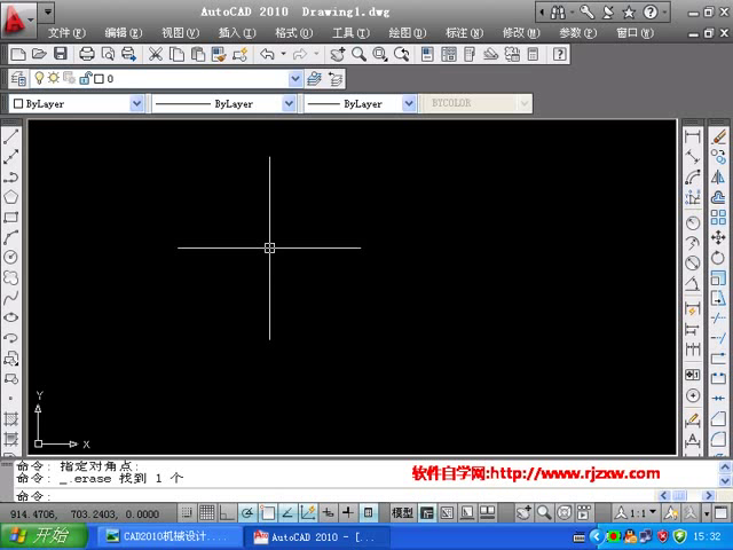This screenshot has height=550, width=733.
Task: Open the QuickCalc calculator icon
Action: coord(533,54)
